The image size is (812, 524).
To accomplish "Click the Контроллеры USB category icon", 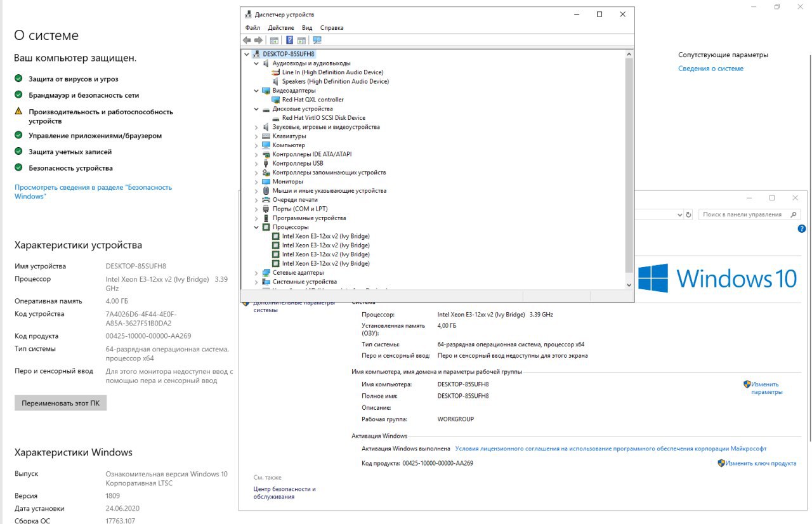I will (266, 163).
